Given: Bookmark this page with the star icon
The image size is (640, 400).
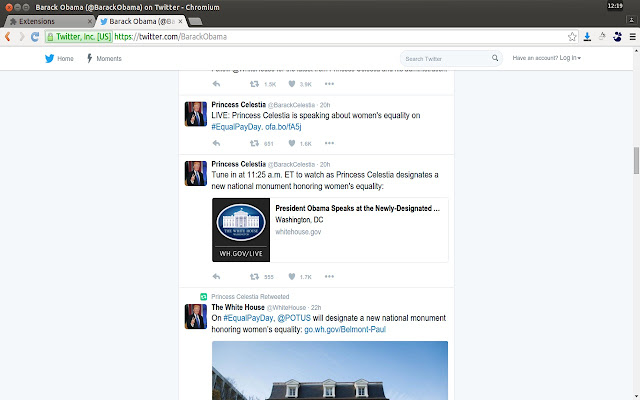Looking at the screenshot, I should (x=572, y=37).
